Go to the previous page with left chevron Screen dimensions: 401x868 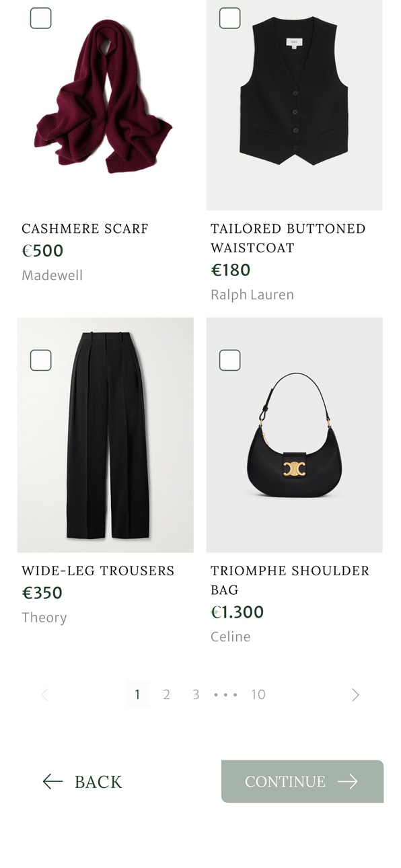[x=45, y=695]
